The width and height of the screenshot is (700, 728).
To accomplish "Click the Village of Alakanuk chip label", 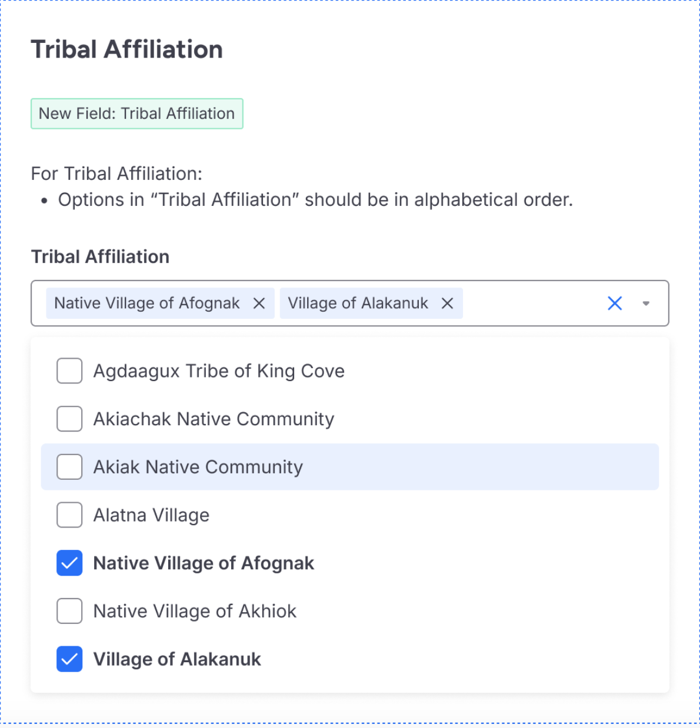I will pyautogui.click(x=358, y=303).
